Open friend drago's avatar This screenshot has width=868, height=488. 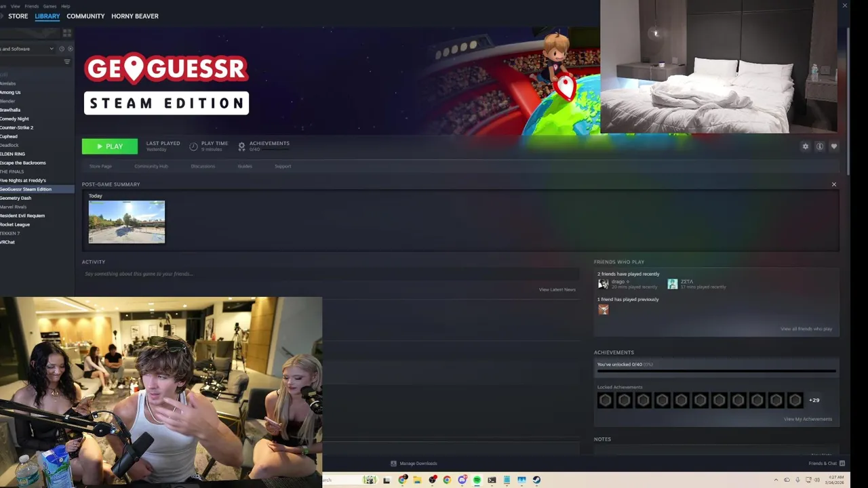603,284
